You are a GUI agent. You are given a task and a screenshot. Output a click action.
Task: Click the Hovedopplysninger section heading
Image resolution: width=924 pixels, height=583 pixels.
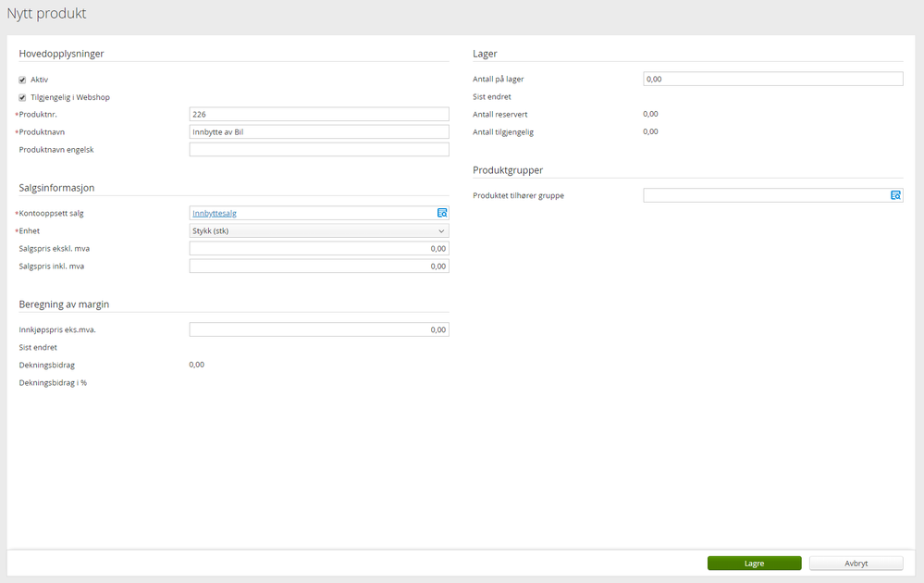tap(61, 54)
